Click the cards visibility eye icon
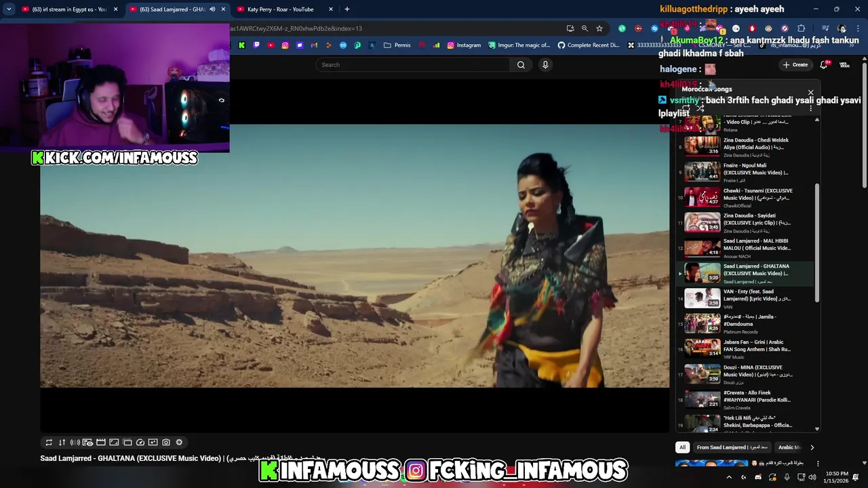Viewport: 868px width, 488px height. 87,443
